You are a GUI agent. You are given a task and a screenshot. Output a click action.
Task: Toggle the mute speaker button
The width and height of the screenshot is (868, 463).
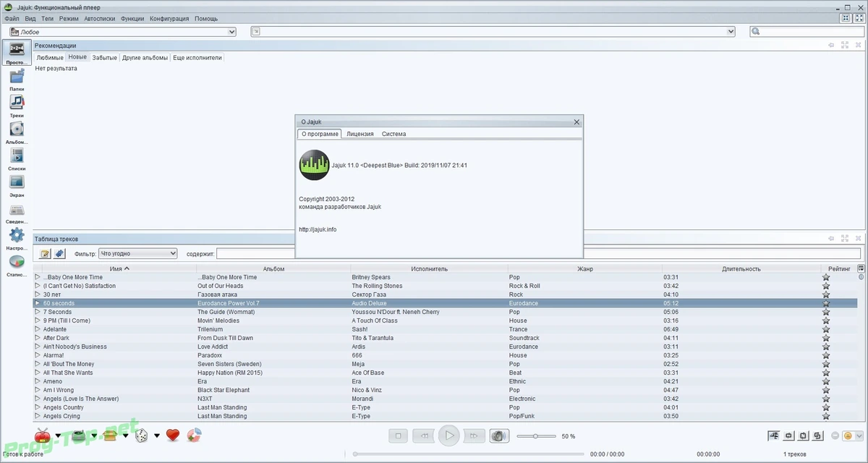click(x=499, y=436)
